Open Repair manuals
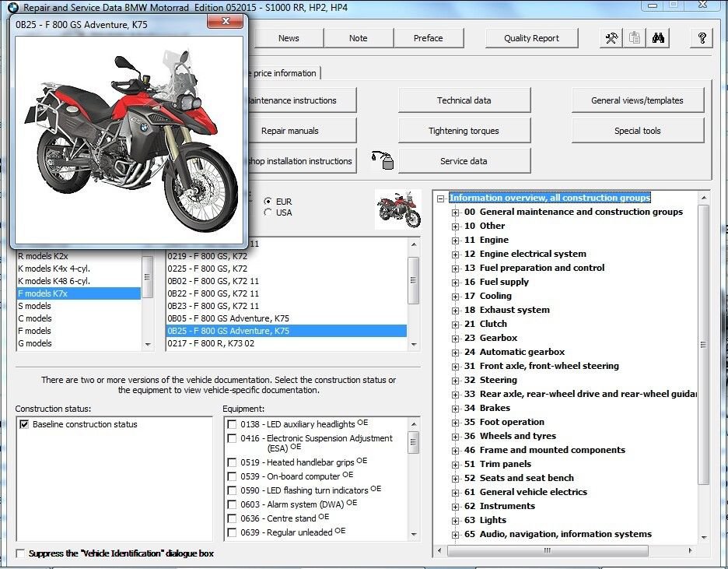The height and width of the screenshot is (569, 728). pyautogui.click(x=302, y=131)
